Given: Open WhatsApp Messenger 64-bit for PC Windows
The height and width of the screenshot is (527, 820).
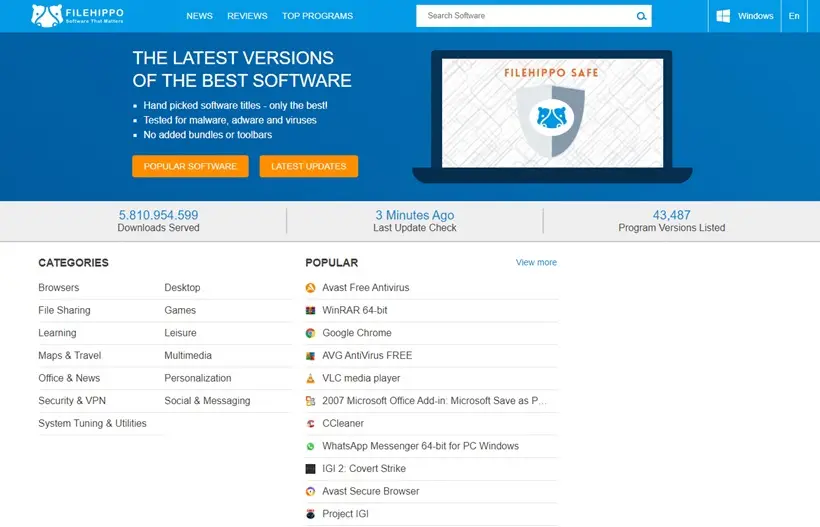Looking at the screenshot, I should point(420,446).
